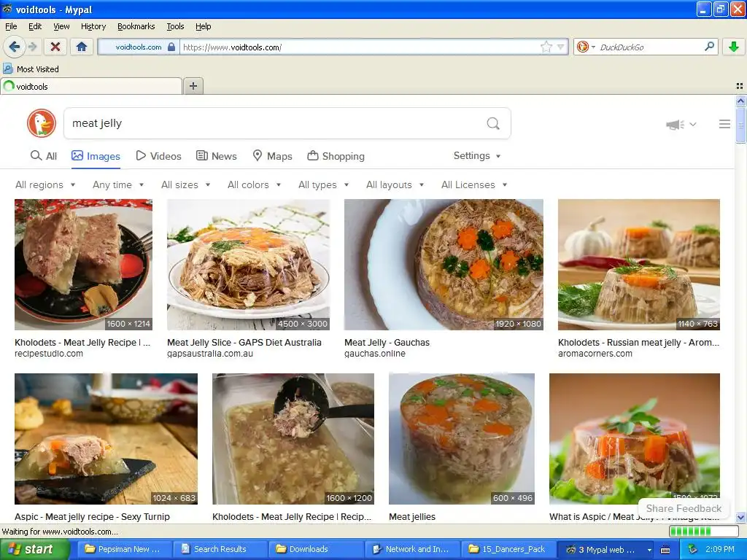
Task: Switch to the Downloads taskbar folder
Action: click(x=315, y=549)
